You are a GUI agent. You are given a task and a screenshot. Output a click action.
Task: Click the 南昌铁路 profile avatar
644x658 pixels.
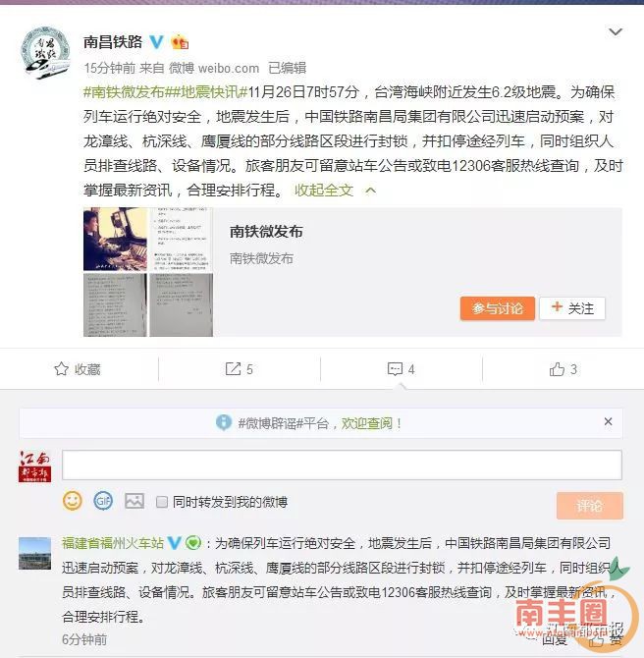click(x=46, y=52)
